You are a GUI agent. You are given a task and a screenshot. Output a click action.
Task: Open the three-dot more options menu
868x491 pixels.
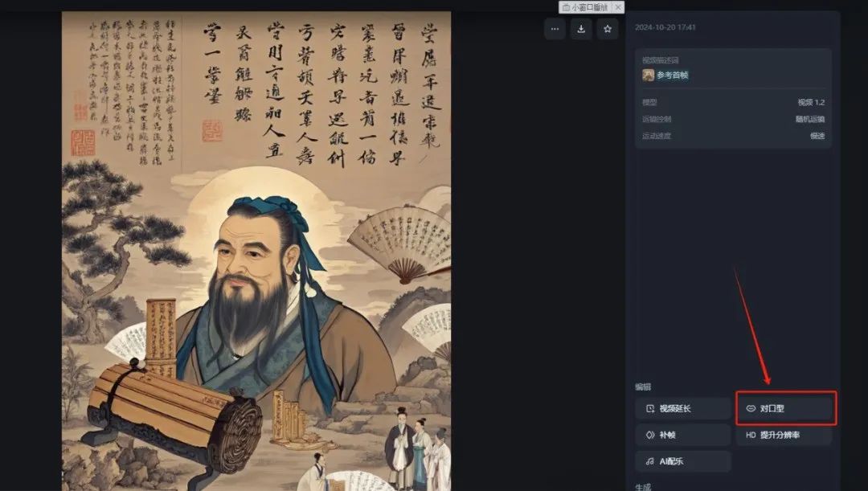coord(555,29)
